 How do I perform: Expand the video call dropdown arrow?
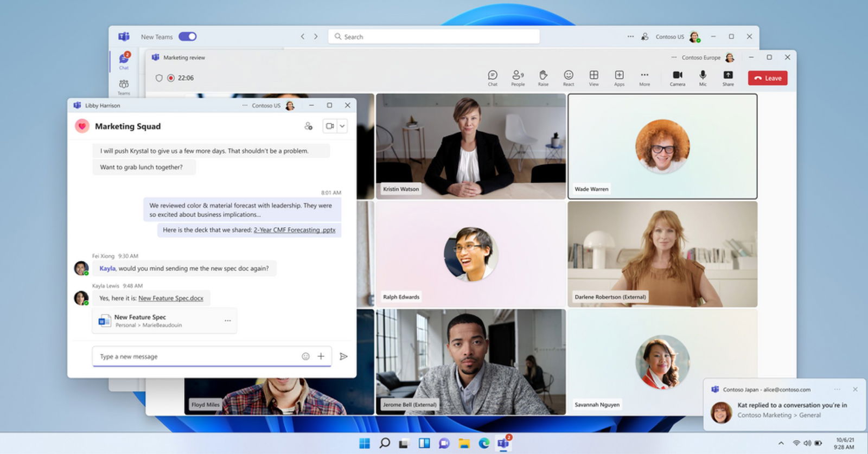(342, 126)
